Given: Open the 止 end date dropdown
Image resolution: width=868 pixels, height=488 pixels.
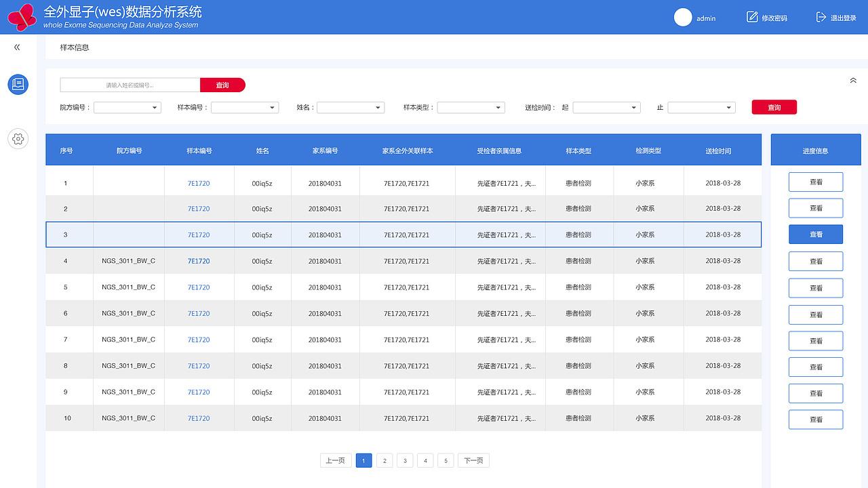Looking at the screenshot, I should pos(702,107).
